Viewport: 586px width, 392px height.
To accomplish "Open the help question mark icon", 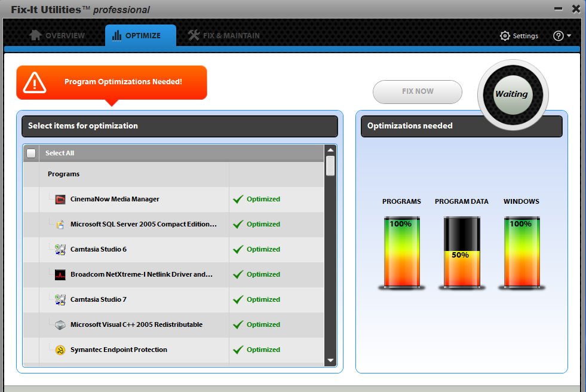I will (559, 36).
